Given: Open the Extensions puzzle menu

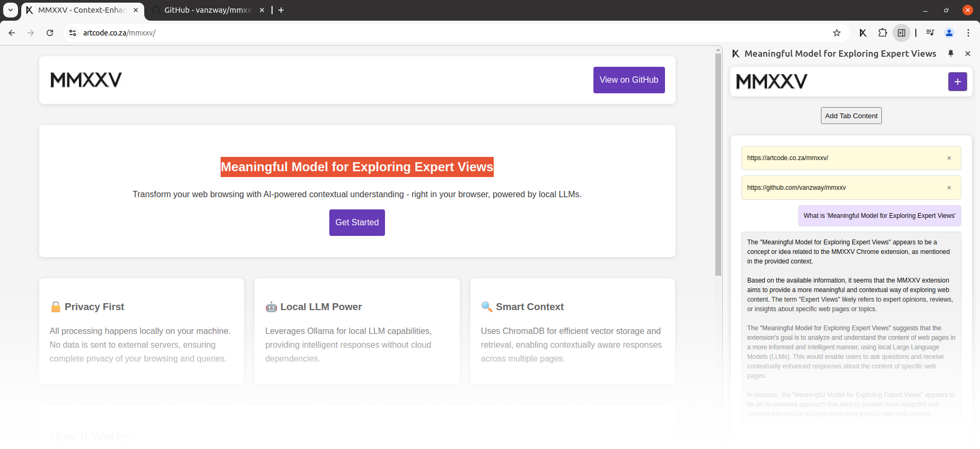Looking at the screenshot, I should [882, 33].
